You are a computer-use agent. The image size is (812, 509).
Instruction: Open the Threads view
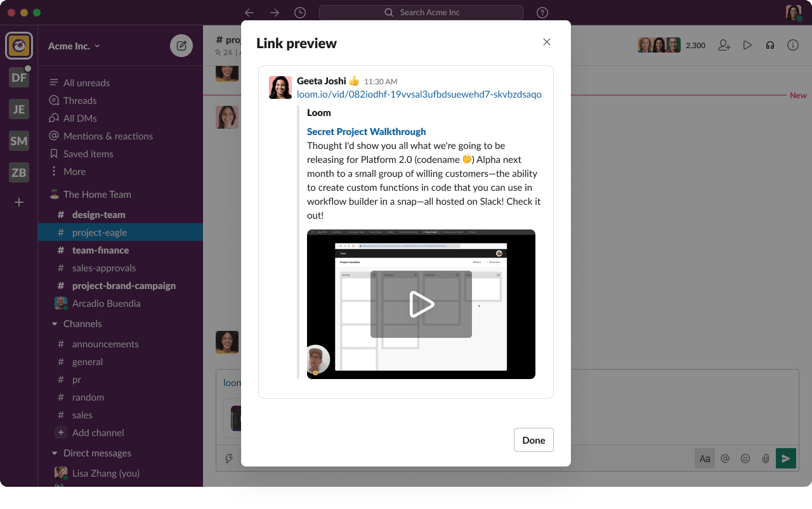point(80,101)
